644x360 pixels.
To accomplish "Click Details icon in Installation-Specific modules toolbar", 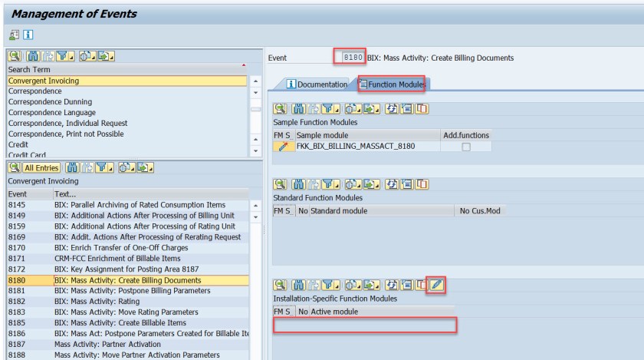I will [x=280, y=284].
